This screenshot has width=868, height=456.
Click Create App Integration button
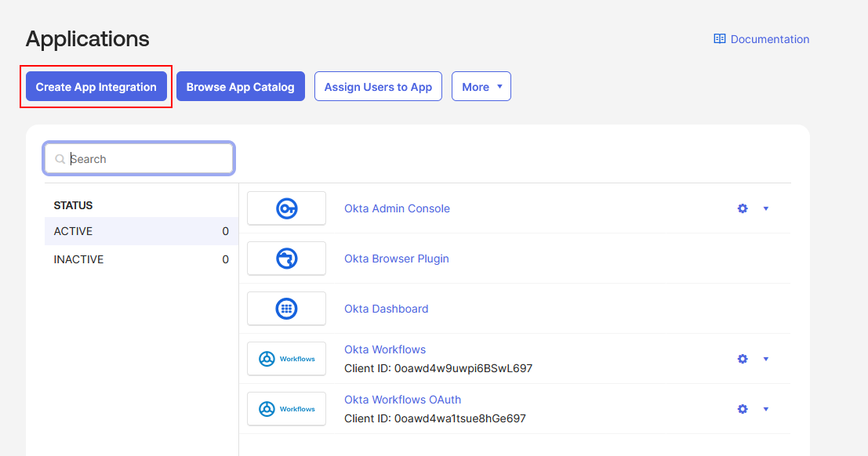pyautogui.click(x=96, y=87)
